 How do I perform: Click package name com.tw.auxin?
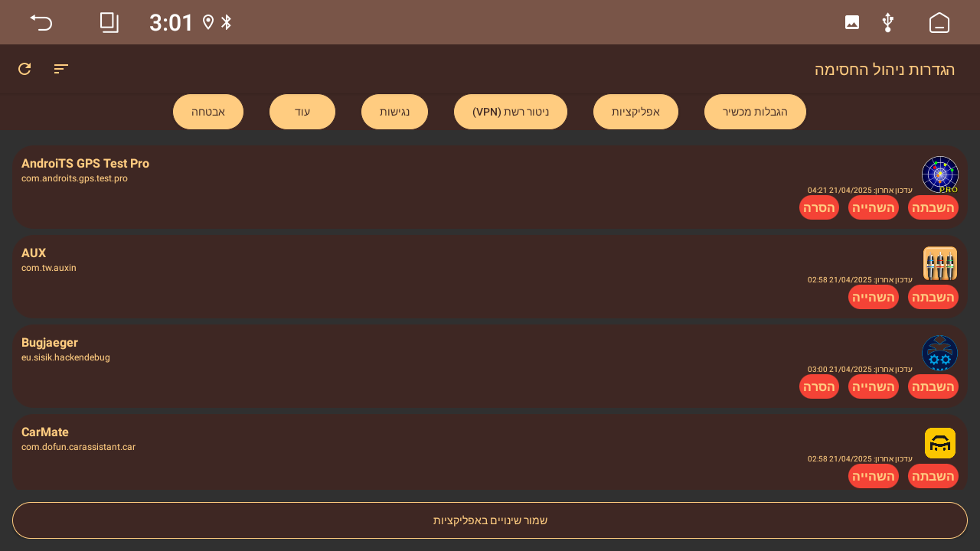[x=49, y=268]
